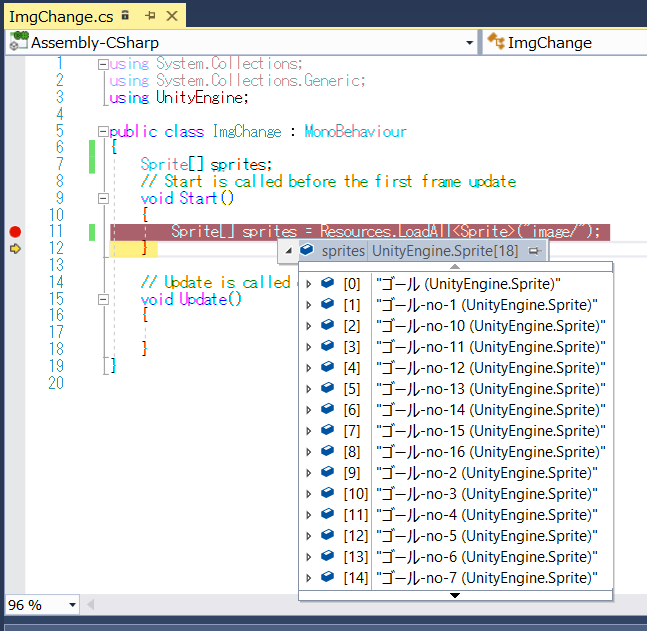
Task: Expand array element [5]
Action: (308, 389)
